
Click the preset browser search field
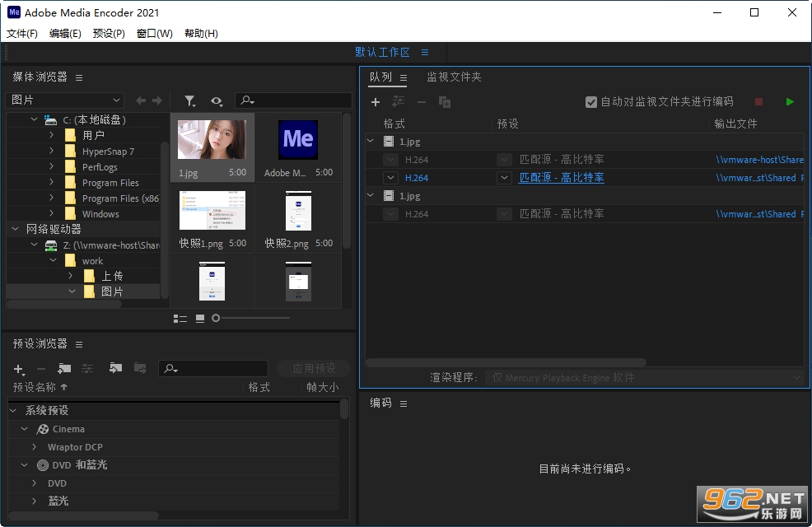pos(212,369)
